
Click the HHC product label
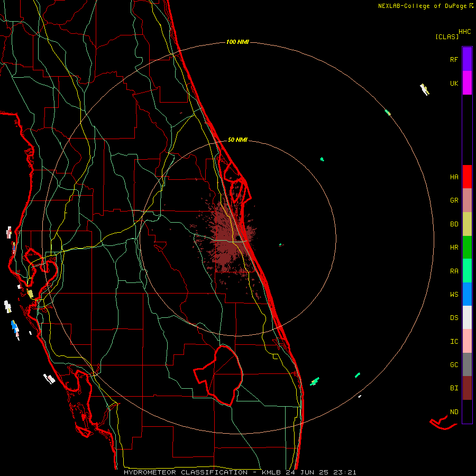(465, 32)
